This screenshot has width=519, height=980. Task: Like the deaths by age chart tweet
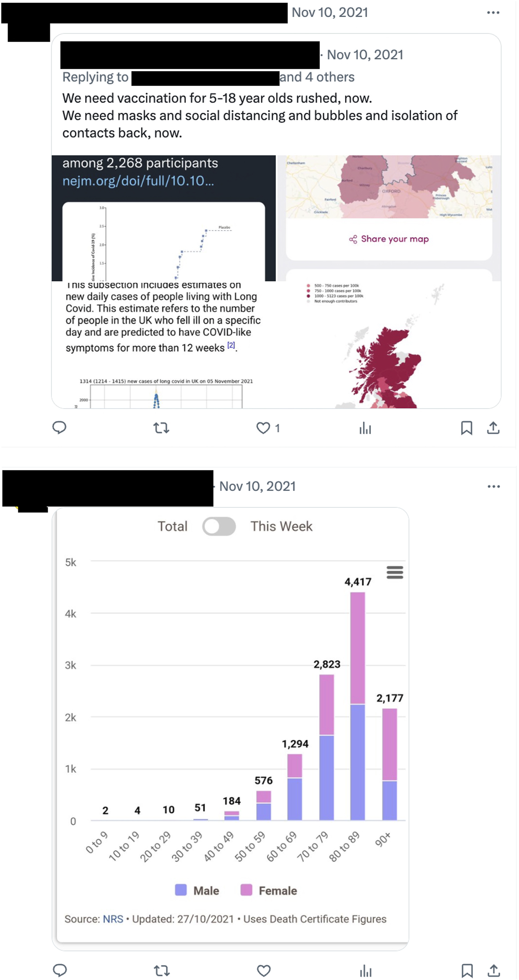point(263,971)
